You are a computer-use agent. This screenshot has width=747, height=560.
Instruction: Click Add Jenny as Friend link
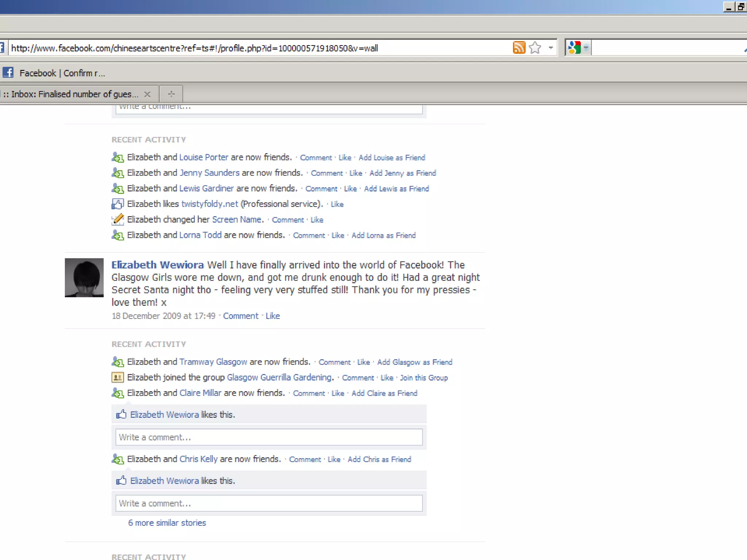click(x=403, y=173)
